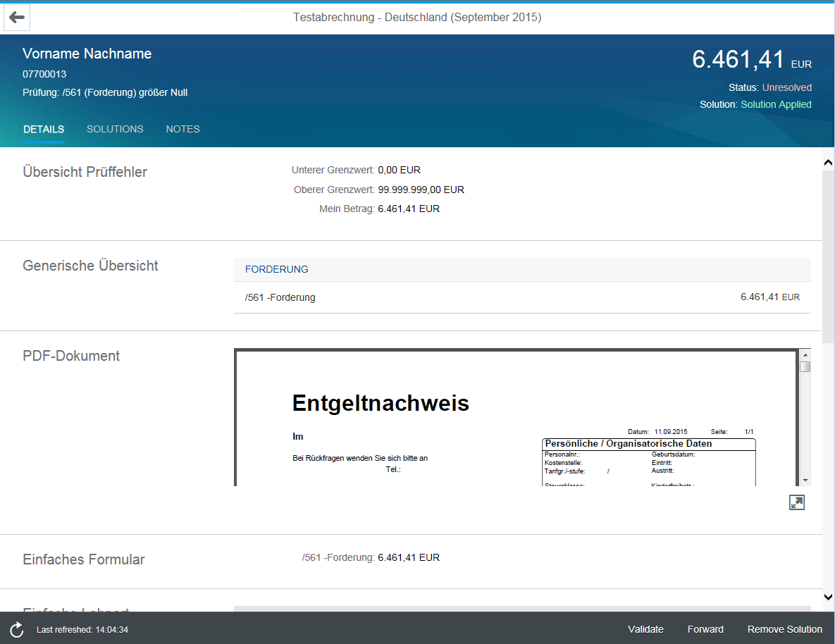
Task: Click the Forward button
Action: (705, 630)
